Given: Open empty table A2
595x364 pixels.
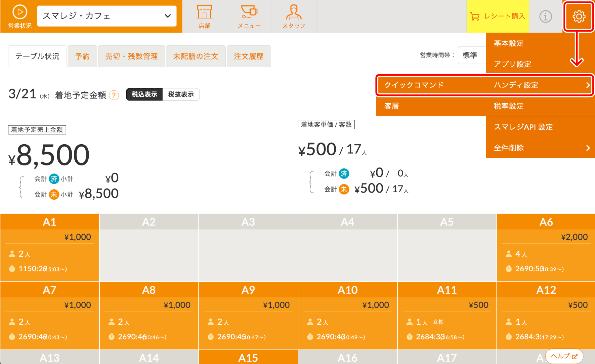Looking at the screenshot, I should [x=149, y=248].
